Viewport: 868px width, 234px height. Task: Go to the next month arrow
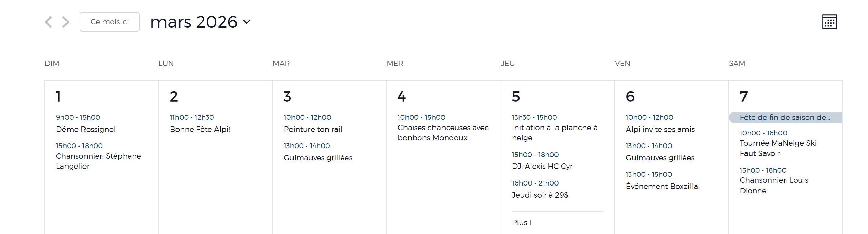[66, 22]
